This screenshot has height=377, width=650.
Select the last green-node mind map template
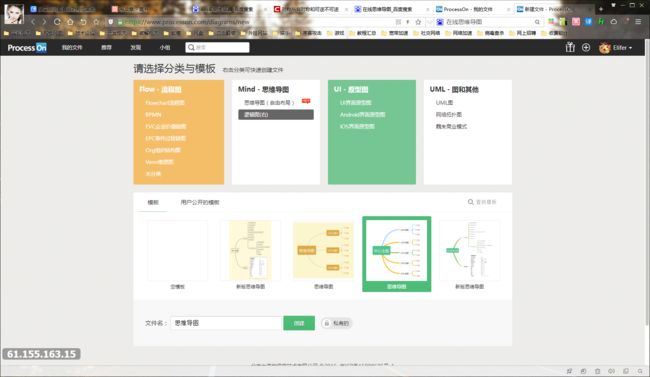469,251
